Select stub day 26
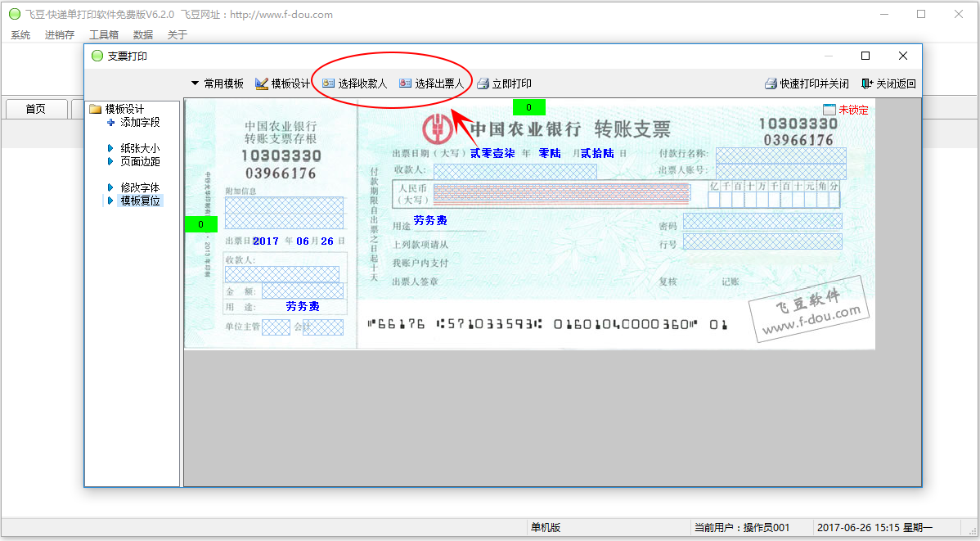The width and height of the screenshot is (980, 541). pyautogui.click(x=327, y=241)
